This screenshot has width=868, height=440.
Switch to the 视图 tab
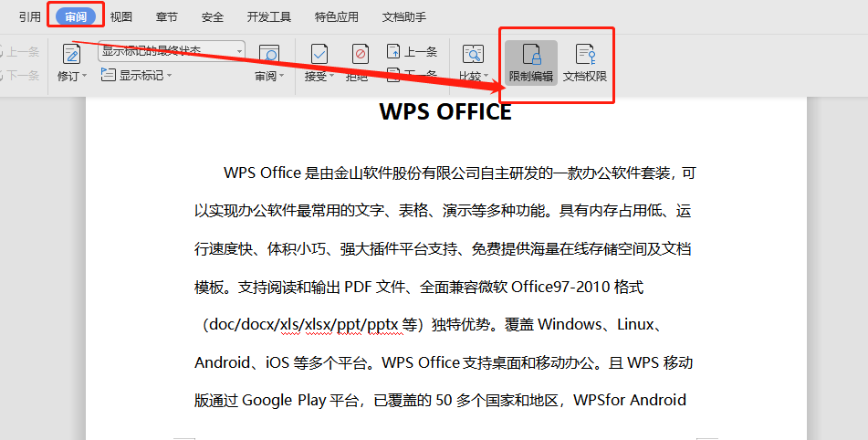point(120,17)
